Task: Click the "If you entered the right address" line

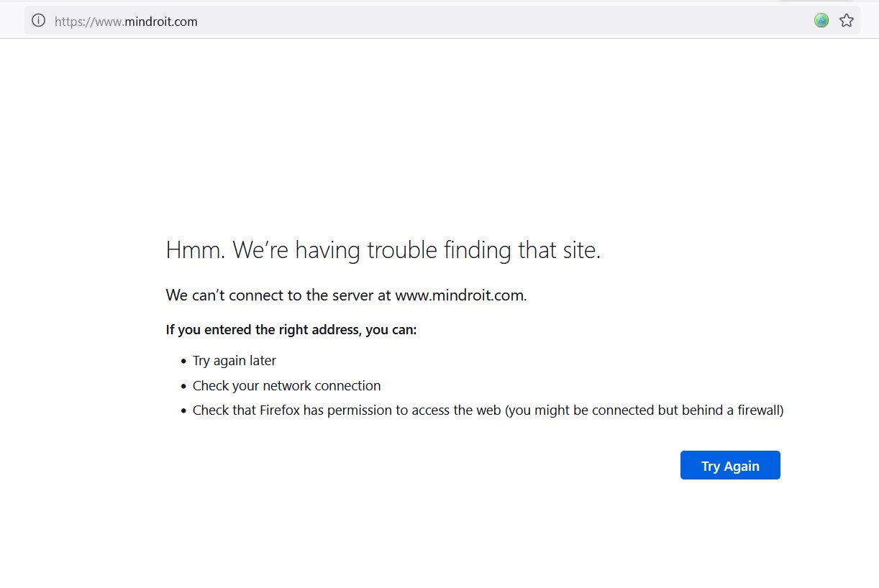Action: click(x=291, y=330)
